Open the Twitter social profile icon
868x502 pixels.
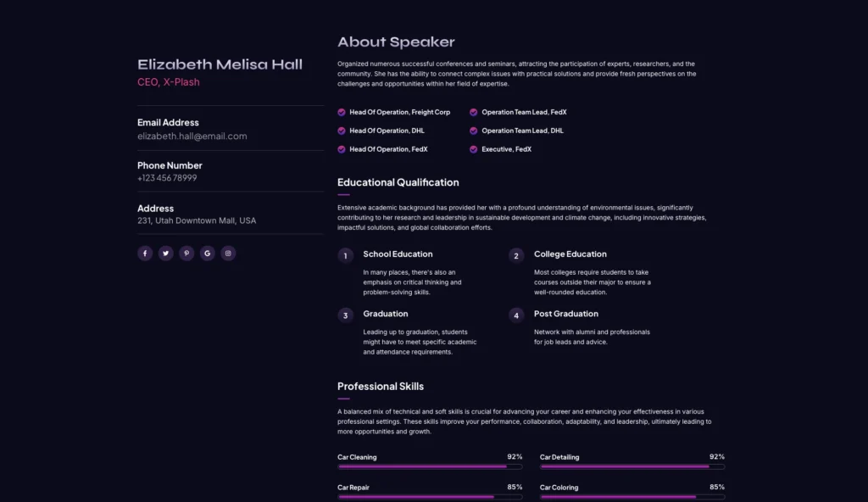point(165,253)
